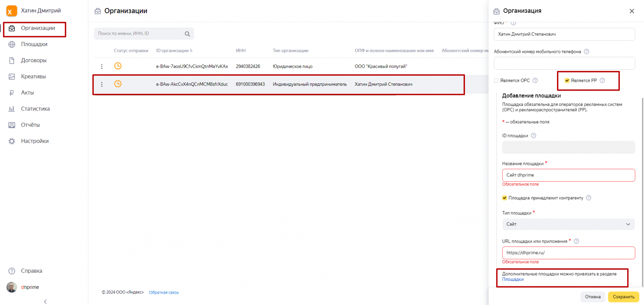Click help icon next to Абонентский номер
This screenshot has height=305, width=644.
(586, 52)
